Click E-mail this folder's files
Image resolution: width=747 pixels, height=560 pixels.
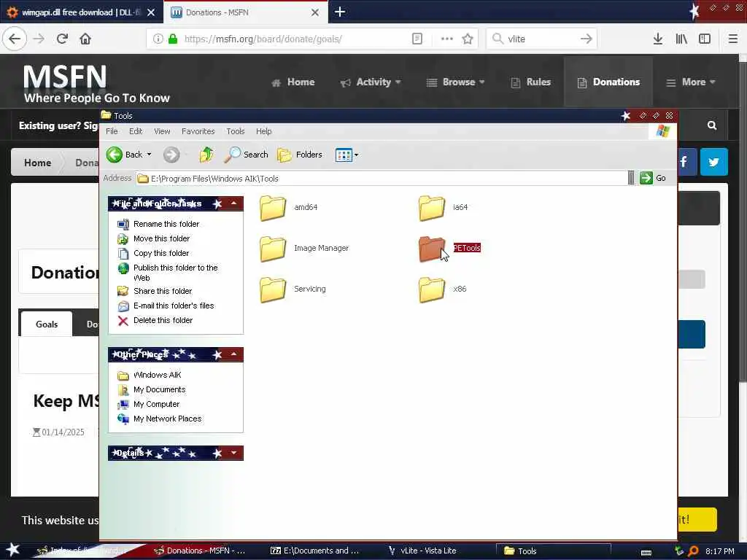point(174,306)
